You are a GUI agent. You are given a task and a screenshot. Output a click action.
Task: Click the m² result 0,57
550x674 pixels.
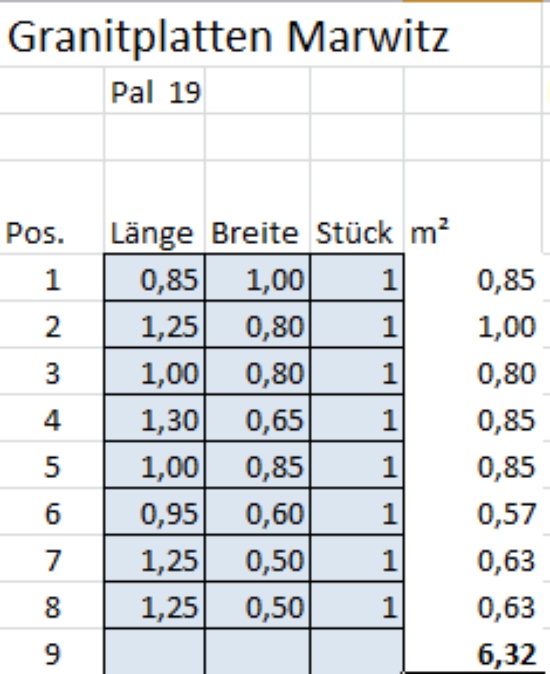coord(473,512)
